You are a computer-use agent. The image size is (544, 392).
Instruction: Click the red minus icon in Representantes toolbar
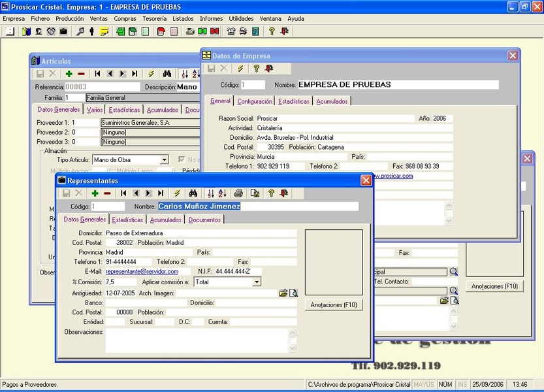[x=107, y=193]
